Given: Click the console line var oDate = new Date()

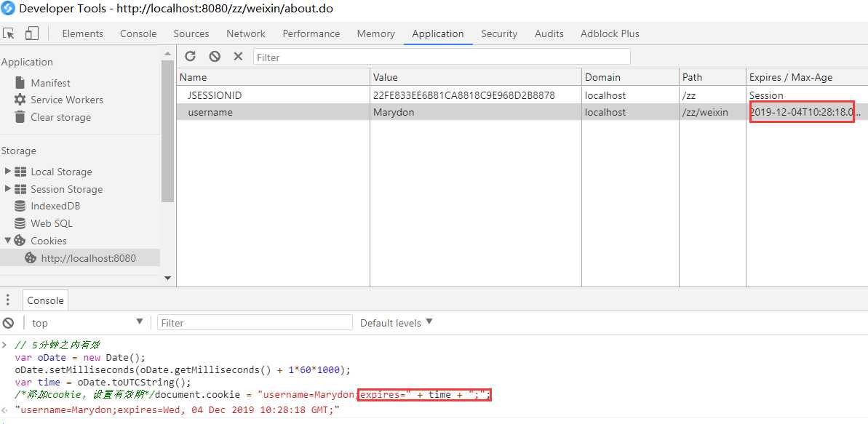Looking at the screenshot, I should tap(80, 358).
